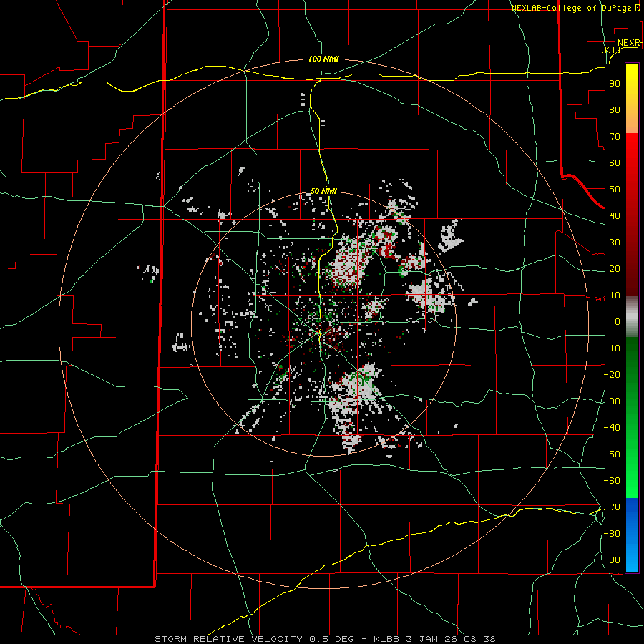Click the positive 30 tick label on scale
This screenshot has height=644, width=644.
(x=615, y=243)
